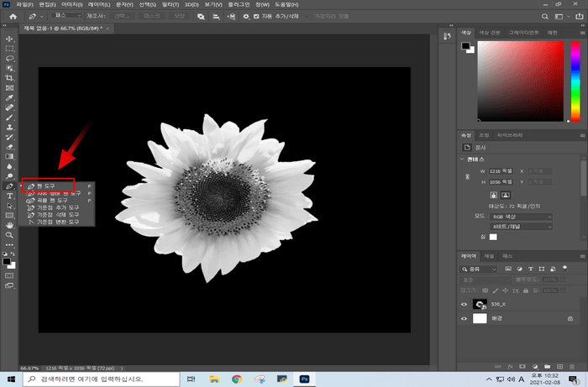The image size is (588, 387).
Task: Select the Crop tool
Action: click(9, 78)
